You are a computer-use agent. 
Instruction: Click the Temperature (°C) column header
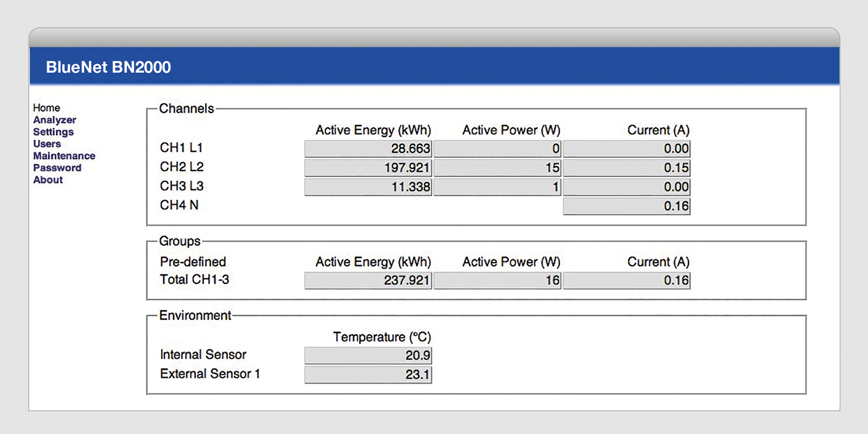(382, 337)
